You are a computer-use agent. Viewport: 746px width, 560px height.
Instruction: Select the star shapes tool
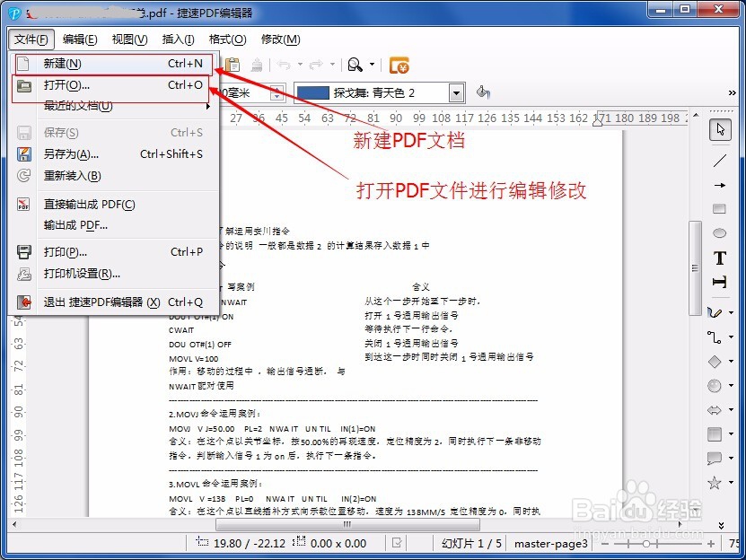[715, 483]
